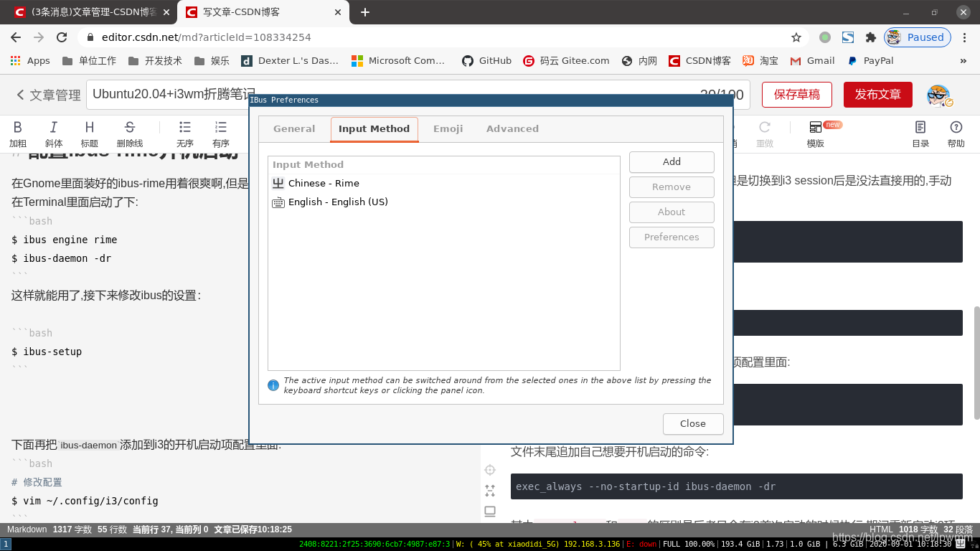
Task: Select Chinese - Rime in the input method list
Action: [x=443, y=184]
